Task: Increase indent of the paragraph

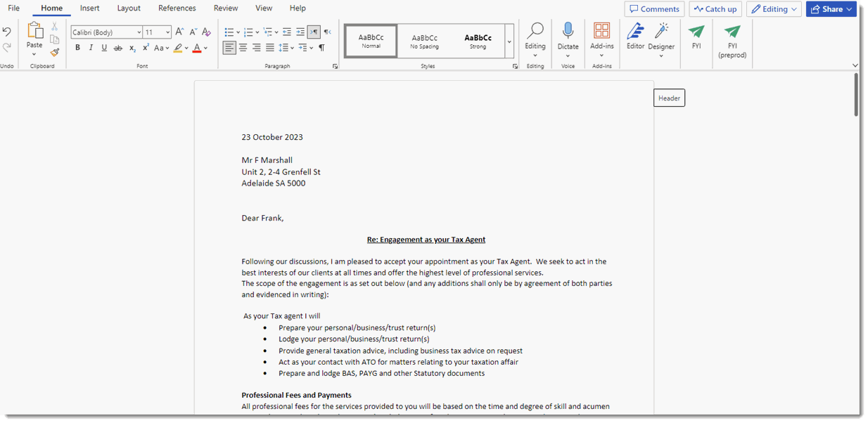Action: (300, 32)
